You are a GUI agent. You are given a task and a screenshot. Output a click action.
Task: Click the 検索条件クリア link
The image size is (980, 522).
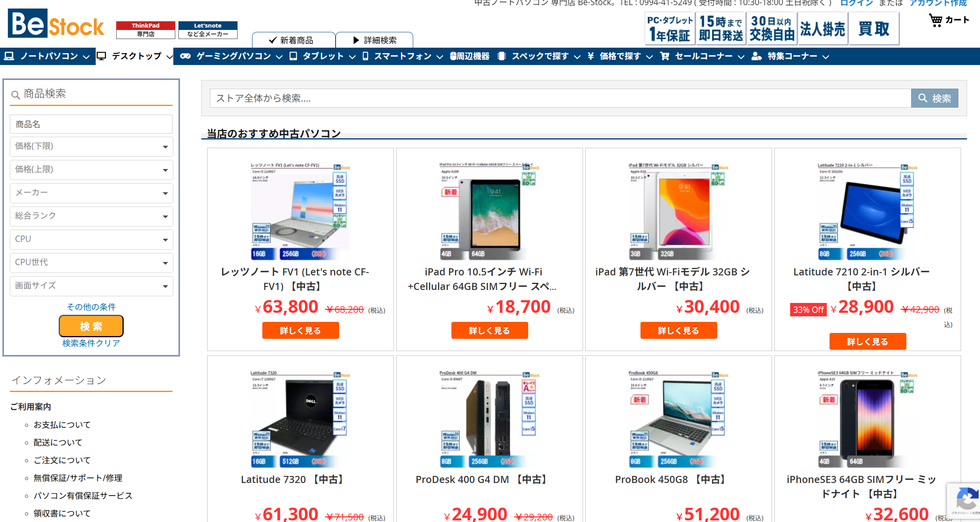click(x=91, y=343)
